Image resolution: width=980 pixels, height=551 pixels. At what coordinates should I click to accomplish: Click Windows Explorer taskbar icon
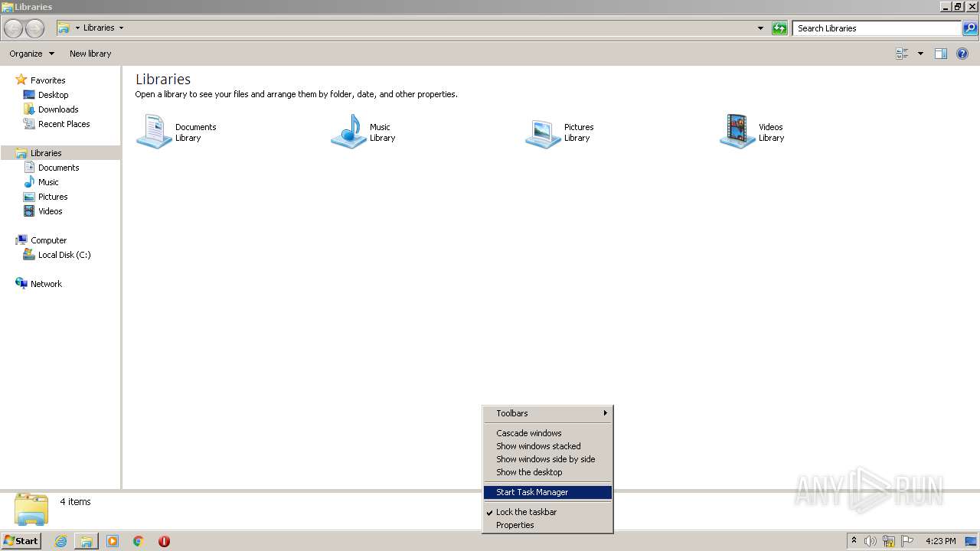[x=87, y=541]
